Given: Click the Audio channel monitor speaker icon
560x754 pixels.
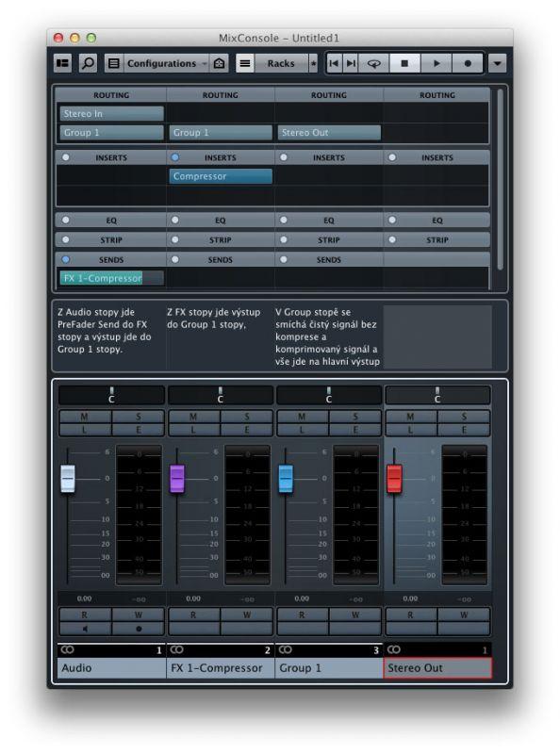Looking at the screenshot, I should [x=85, y=629].
